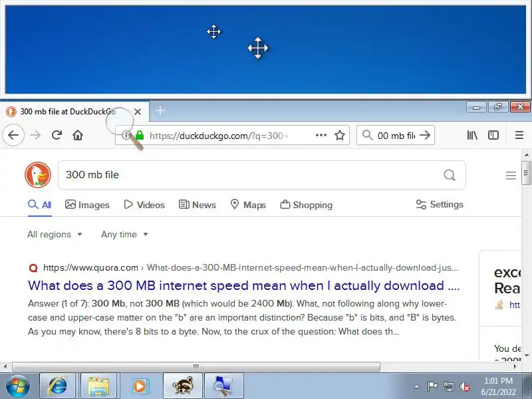
Task: Click the scroll-right arrow of horizontal scrollbar
Action: pos(515,366)
